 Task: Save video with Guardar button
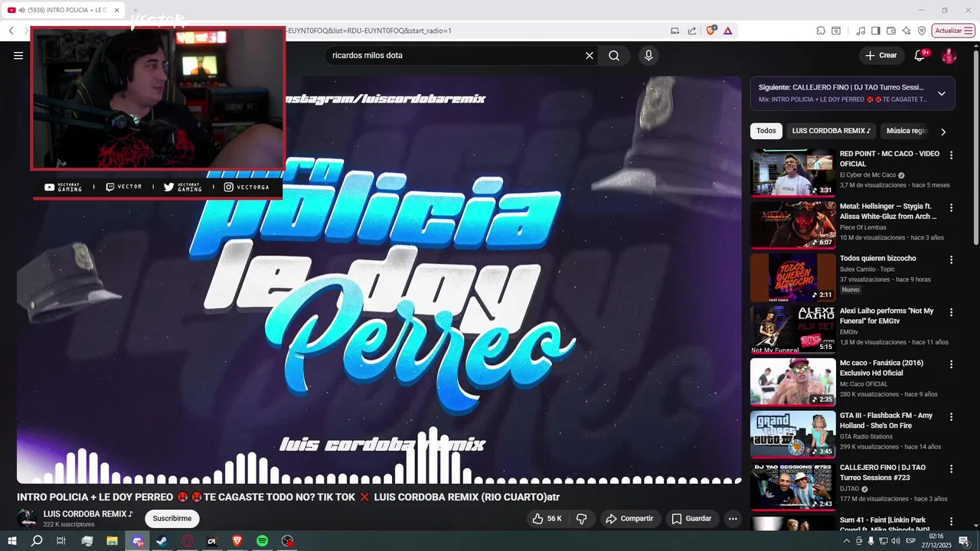(691, 519)
